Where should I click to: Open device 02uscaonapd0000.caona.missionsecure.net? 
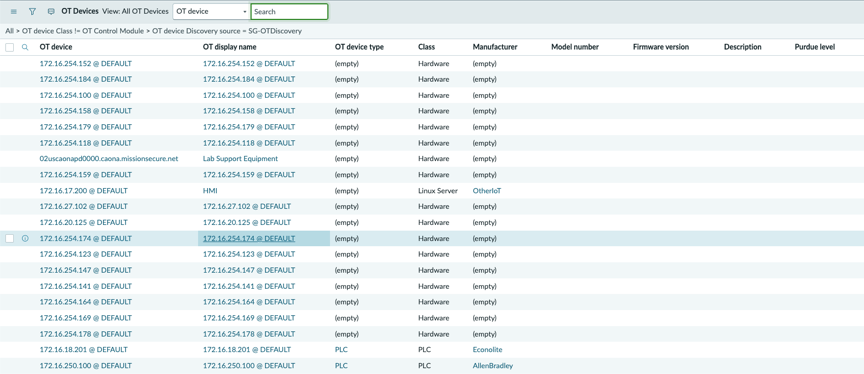[109, 159]
